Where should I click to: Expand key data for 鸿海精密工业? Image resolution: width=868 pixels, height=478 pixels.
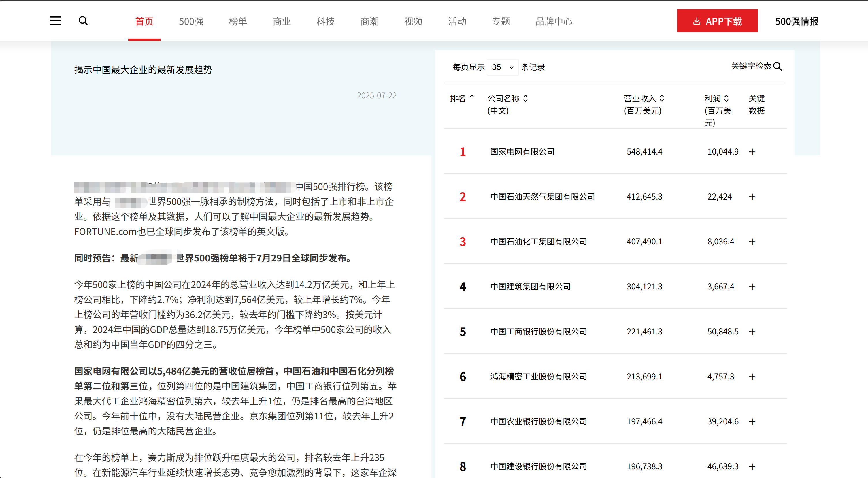coord(752,377)
